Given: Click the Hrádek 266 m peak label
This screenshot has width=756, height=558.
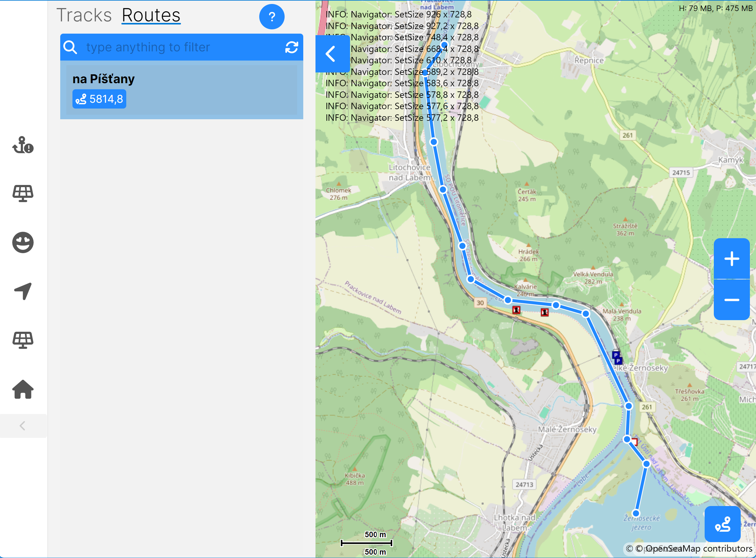Looking at the screenshot, I should (529, 255).
